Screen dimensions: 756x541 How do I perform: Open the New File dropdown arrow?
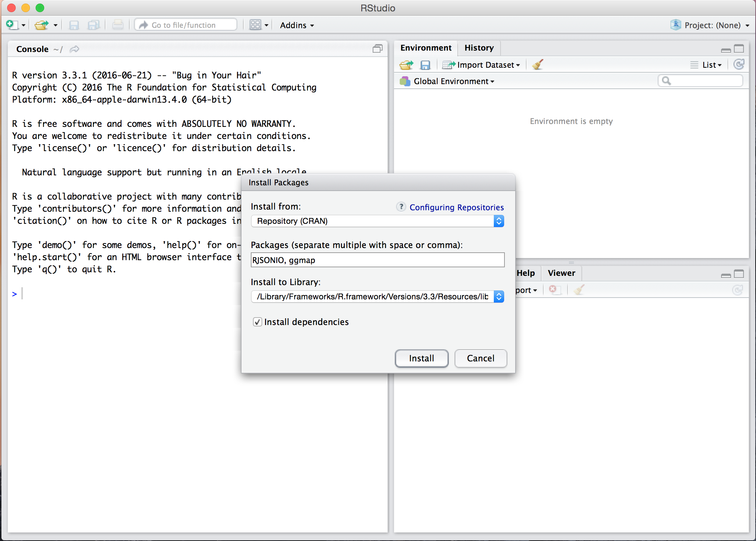click(24, 25)
